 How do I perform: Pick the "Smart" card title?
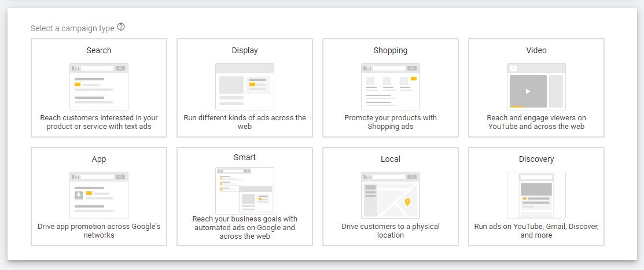(x=245, y=157)
